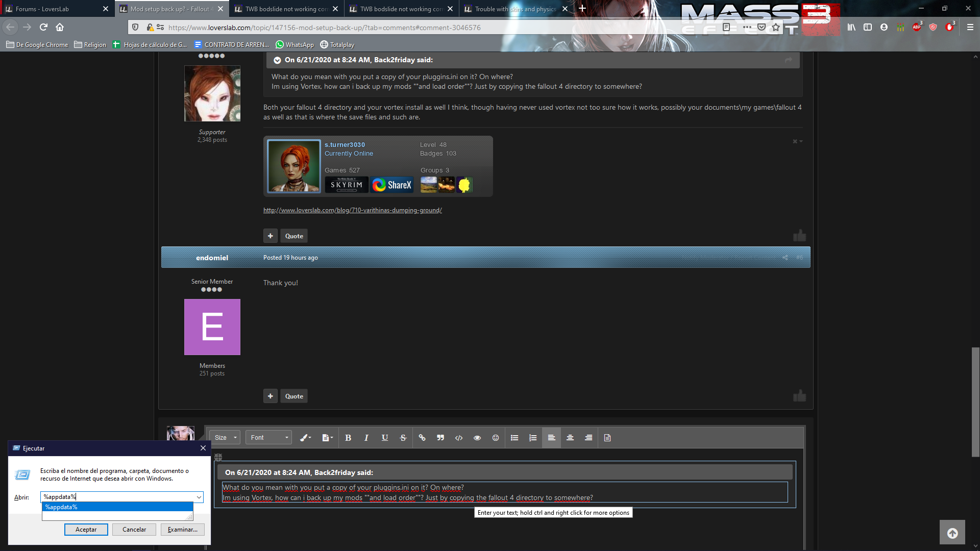Save the page to Pocket

click(762, 27)
